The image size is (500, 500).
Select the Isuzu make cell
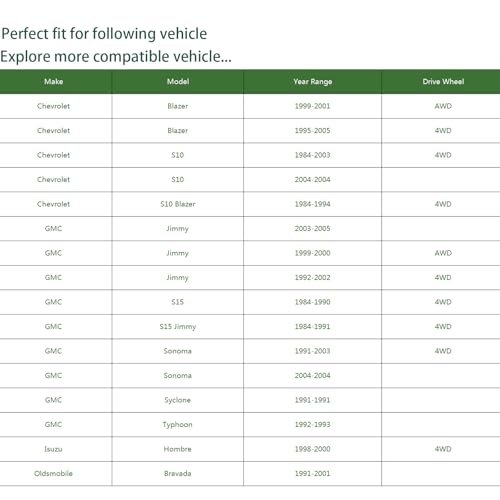pyautogui.click(x=53, y=449)
